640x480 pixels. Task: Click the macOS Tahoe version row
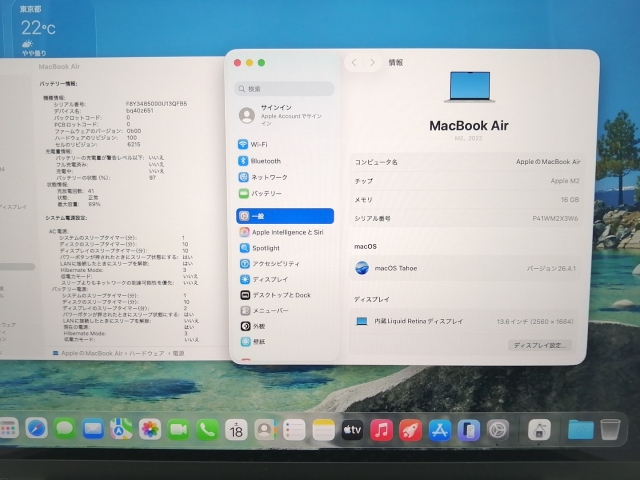pyautogui.click(x=465, y=268)
